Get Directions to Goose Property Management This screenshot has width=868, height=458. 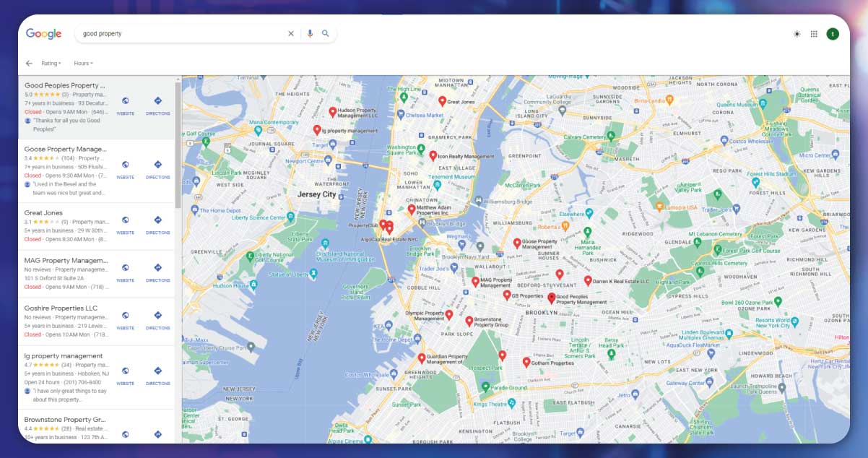pyautogui.click(x=158, y=169)
